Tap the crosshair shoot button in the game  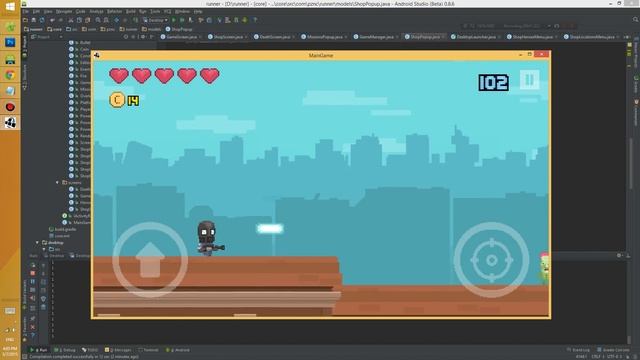tap(491, 260)
